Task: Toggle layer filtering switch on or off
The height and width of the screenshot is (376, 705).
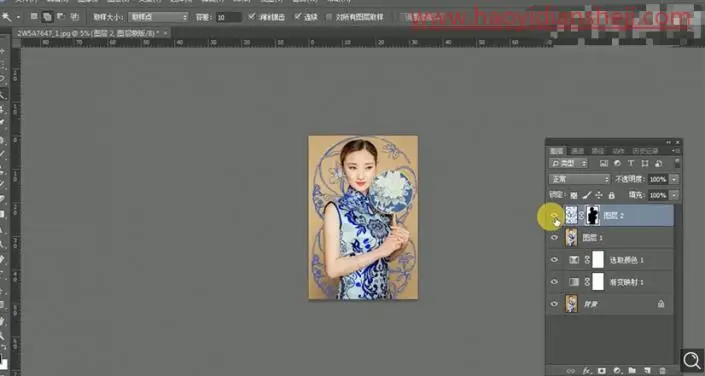Action: point(677,163)
